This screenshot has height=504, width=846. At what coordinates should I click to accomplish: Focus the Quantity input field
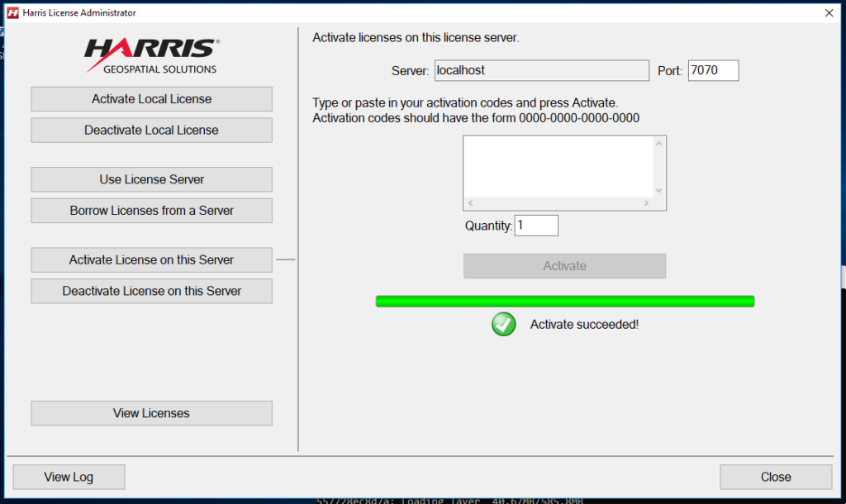pos(536,226)
